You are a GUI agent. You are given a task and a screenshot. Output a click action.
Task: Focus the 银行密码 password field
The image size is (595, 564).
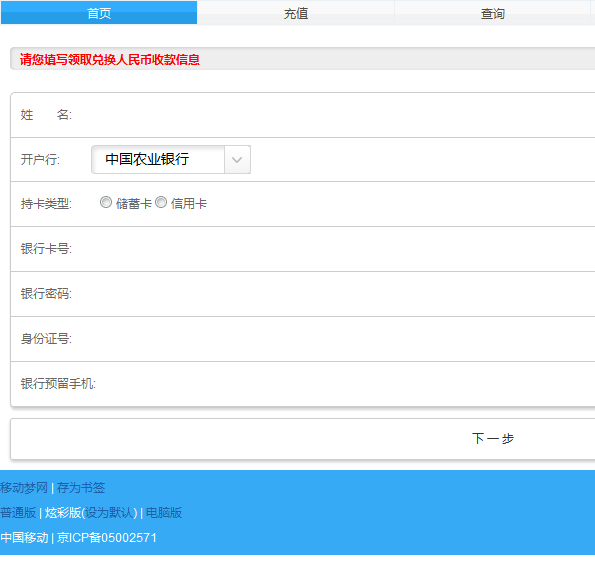click(x=342, y=294)
